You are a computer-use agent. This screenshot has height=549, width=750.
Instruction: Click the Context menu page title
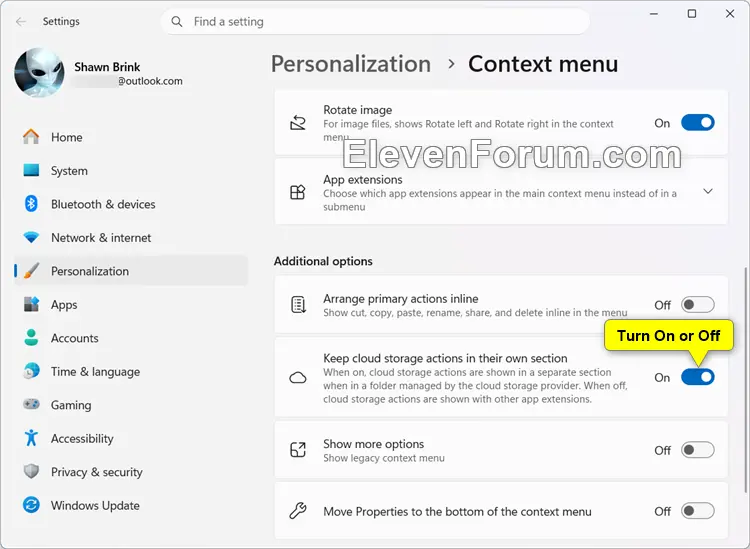pos(543,64)
